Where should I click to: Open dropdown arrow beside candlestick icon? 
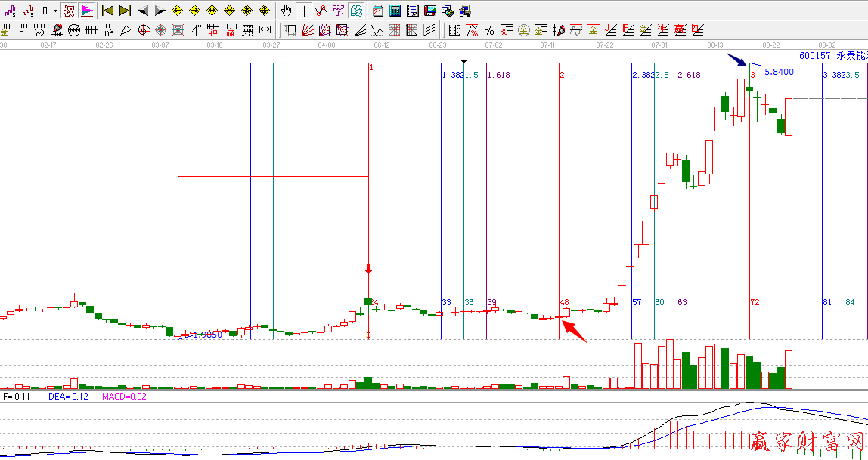(55, 11)
